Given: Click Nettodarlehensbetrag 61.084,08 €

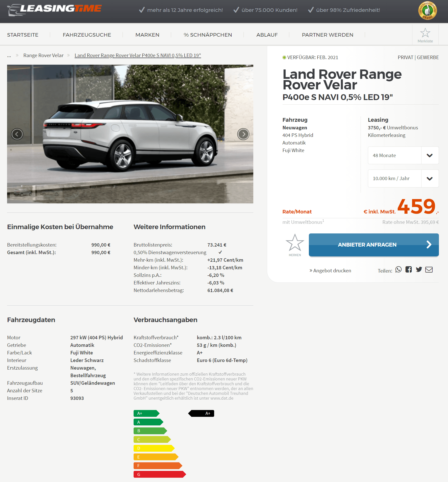Looking at the screenshot, I should 220,290.
